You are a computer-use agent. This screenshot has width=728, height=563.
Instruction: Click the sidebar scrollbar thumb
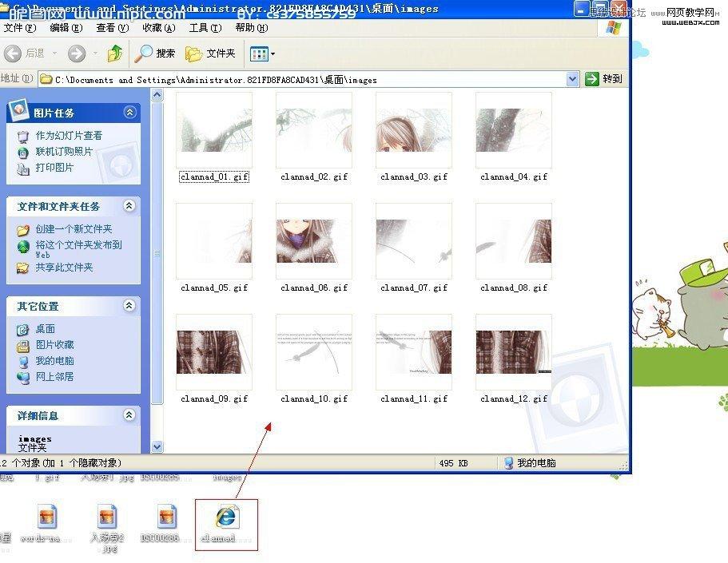(157, 253)
